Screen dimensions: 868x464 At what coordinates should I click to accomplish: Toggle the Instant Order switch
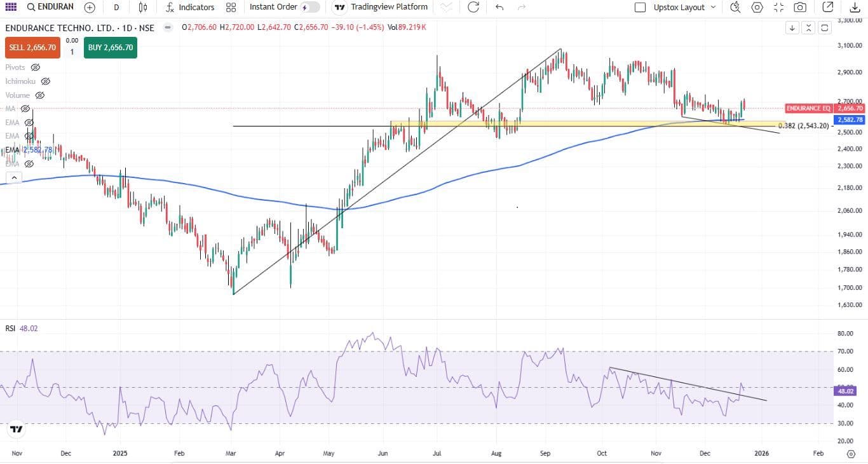[x=310, y=7]
